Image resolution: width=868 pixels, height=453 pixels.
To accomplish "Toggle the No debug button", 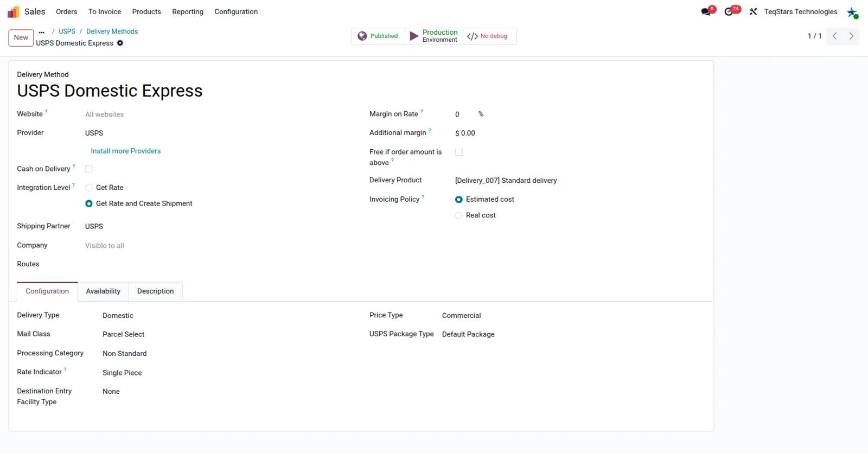I will [x=489, y=36].
